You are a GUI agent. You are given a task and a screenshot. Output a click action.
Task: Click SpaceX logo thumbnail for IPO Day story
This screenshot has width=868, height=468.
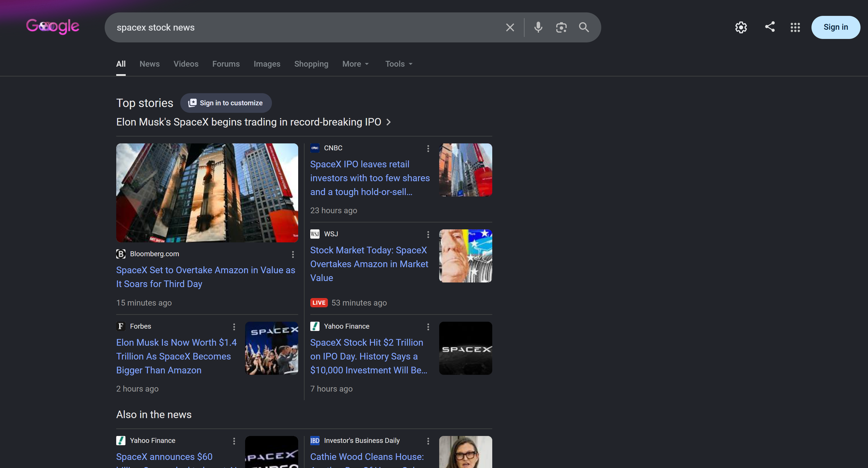coord(465,348)
